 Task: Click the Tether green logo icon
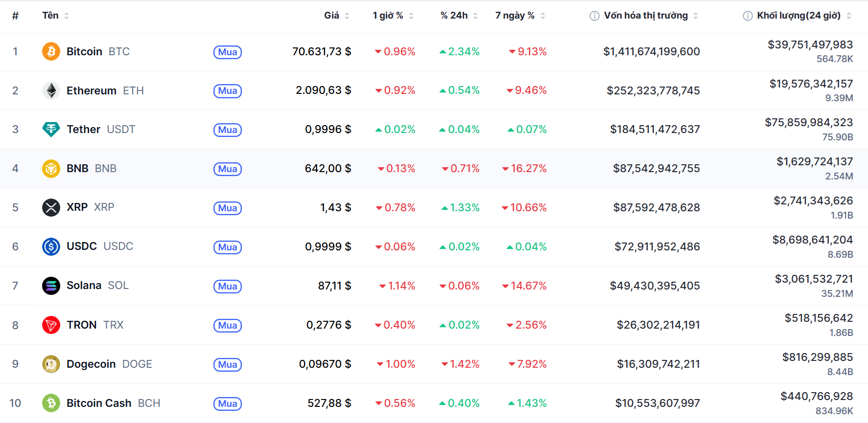click(51, 129)
